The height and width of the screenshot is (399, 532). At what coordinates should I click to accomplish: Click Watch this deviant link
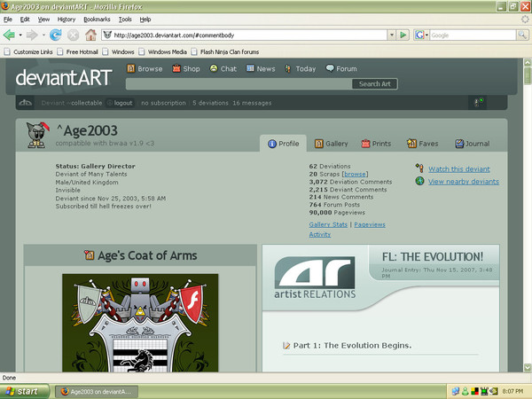[459, 169]
